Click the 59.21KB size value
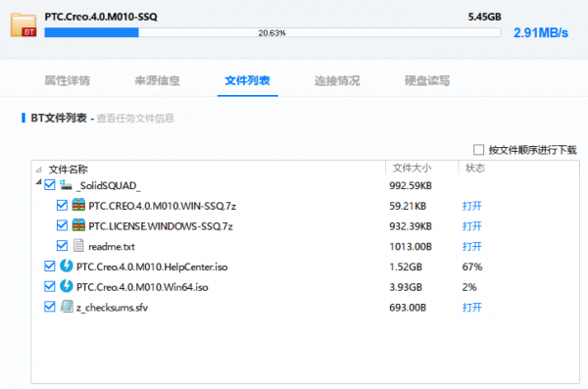The height and width of the screenshot is (389, 588). point(408,206)
